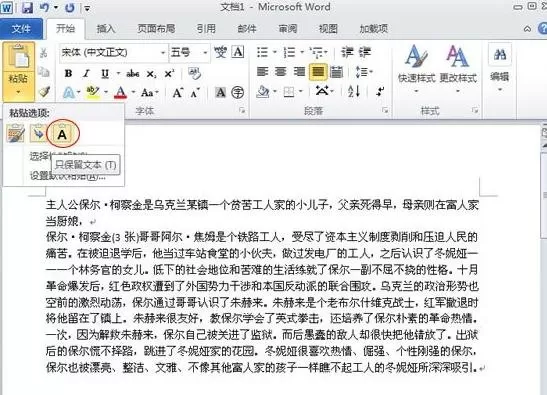The width and height of the screenshot is (547, 395).
Task: Click the Increase Indent icon
Action: click(x=365, y=53)
